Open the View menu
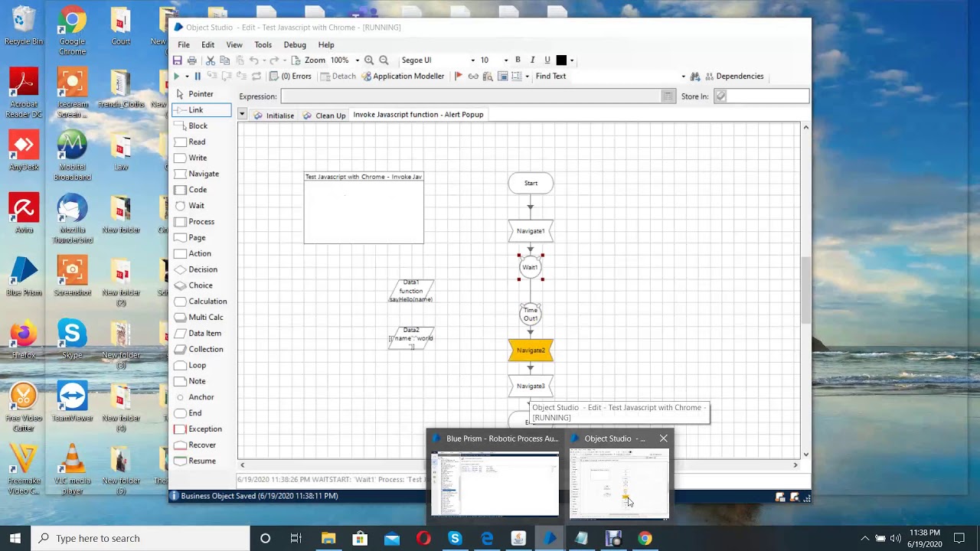 pyautogui.click(x=234, y=45)
